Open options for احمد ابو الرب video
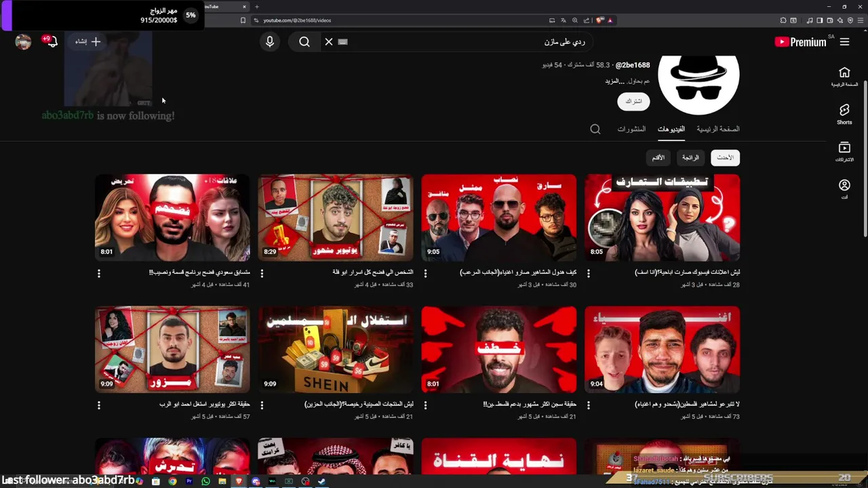Viewport: 868px width, 488px height. pyautogui.click(x=99, y=405)
